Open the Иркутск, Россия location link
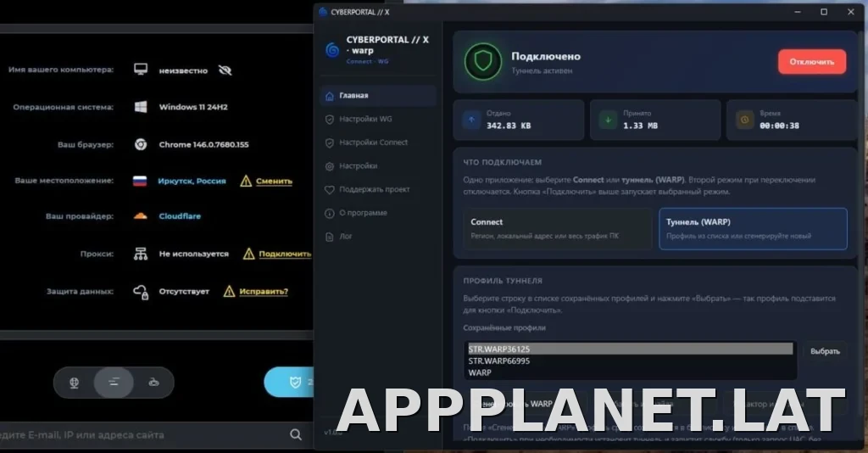Screen dimensions: 868x453 point(192,181)
